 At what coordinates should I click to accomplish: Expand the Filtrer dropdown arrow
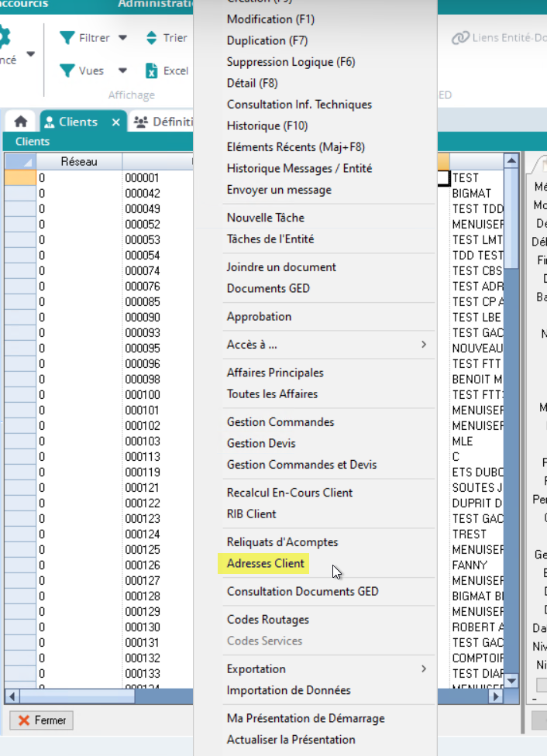coord(122,38)
